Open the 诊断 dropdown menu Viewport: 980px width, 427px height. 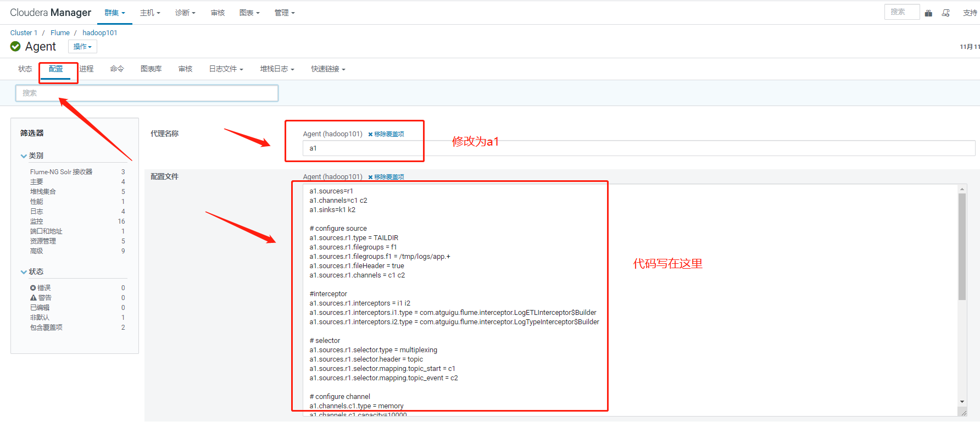click(x=185, y=13)
